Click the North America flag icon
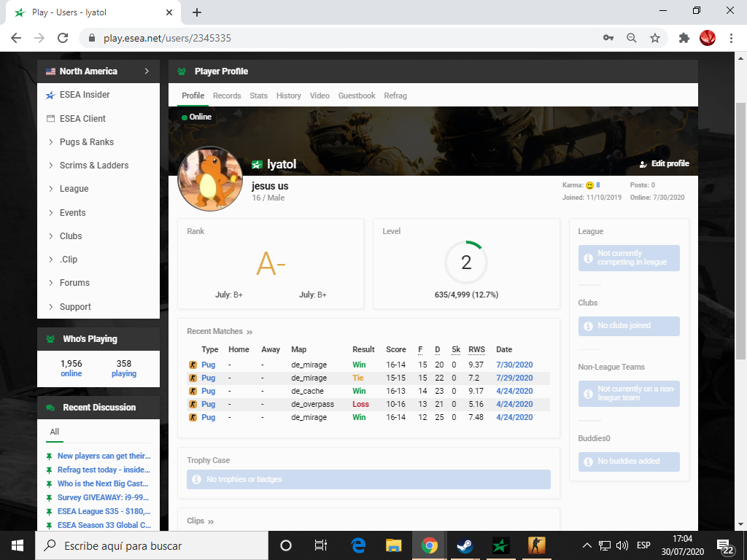This screenshot has height=560, width=747. point(50,71)
